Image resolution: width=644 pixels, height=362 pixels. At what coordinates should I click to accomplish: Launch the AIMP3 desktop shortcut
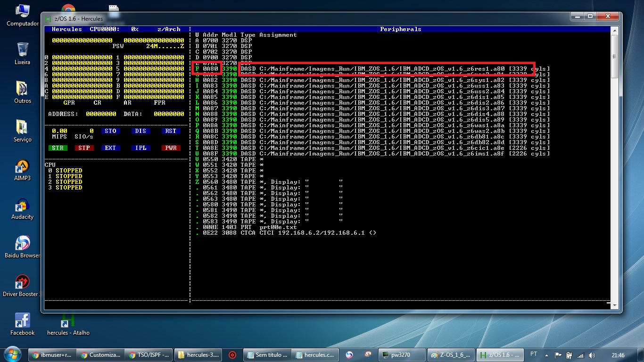point(22,170)
